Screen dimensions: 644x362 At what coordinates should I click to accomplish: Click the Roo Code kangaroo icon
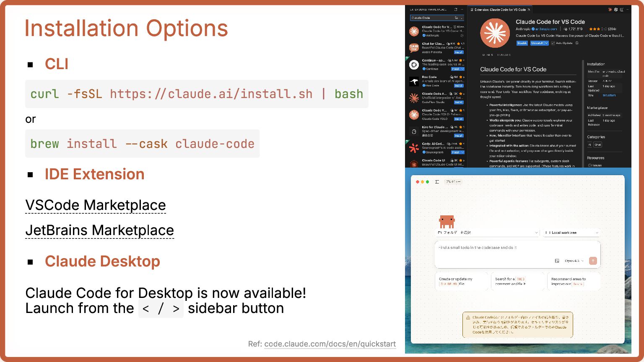click(x=414, y=81)
